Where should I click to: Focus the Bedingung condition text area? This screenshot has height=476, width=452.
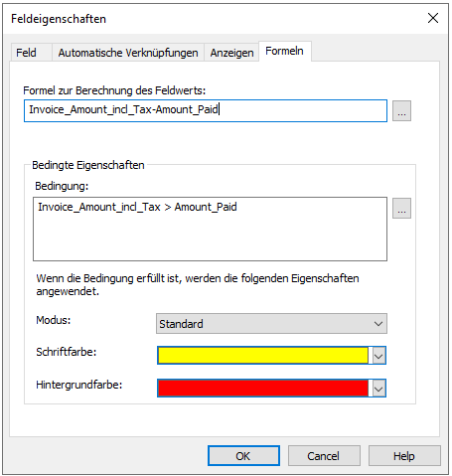click(210, 229)
